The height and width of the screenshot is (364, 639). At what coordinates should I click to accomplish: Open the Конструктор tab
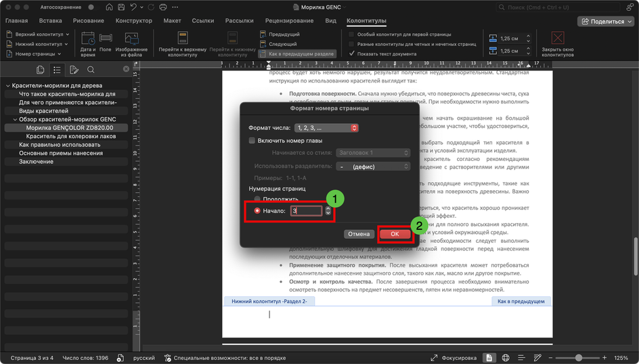(x=133, y=21)
